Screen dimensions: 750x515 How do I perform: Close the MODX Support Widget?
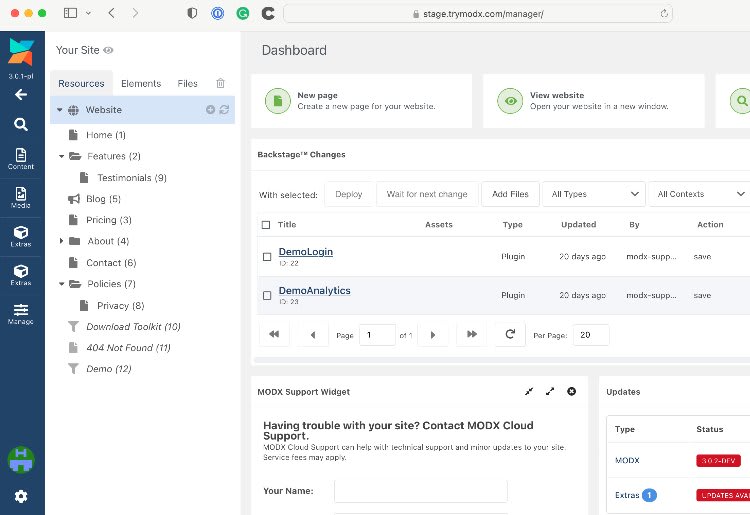click(x=572, y=391)
